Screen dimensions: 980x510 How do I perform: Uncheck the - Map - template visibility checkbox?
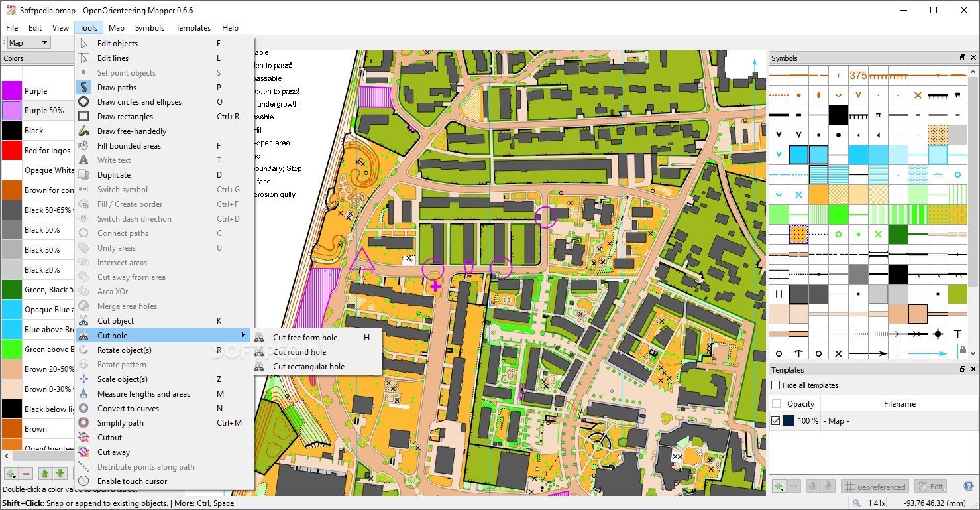pos(776,421)
